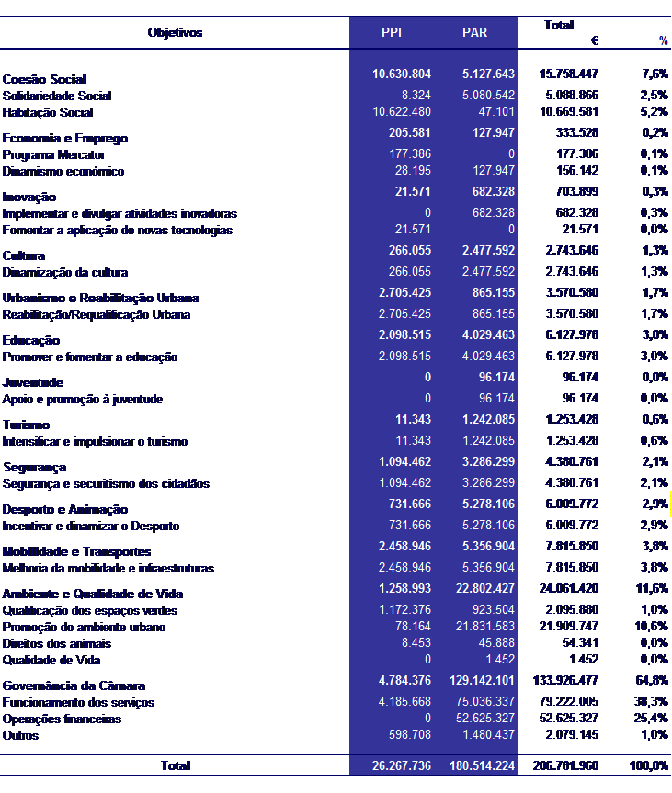Select Governância da Câmara category label
The height and width of the screenshot is (793, 672).
pyautogui.click(x=74, y=686)
